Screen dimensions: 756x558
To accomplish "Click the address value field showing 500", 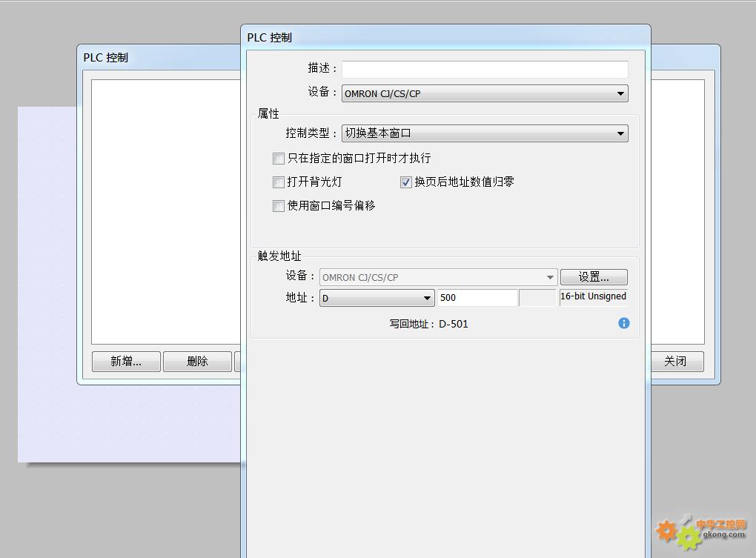I will click(x=477, y=298).
